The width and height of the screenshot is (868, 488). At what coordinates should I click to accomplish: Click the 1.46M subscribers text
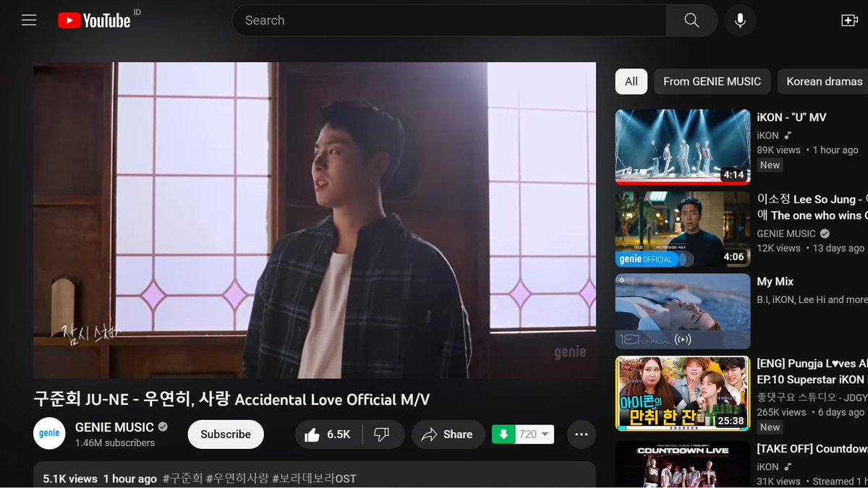[115, 442]
